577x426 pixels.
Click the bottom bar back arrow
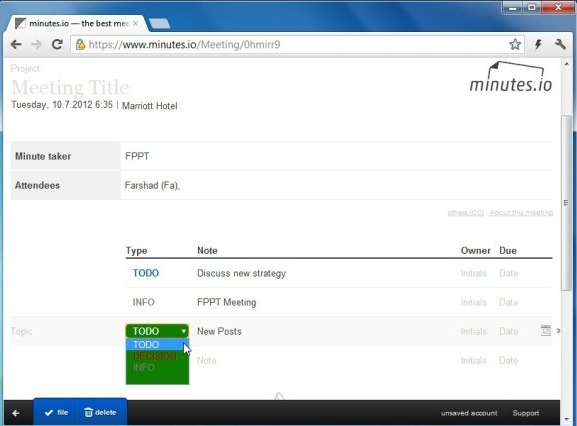coord(16,413)
